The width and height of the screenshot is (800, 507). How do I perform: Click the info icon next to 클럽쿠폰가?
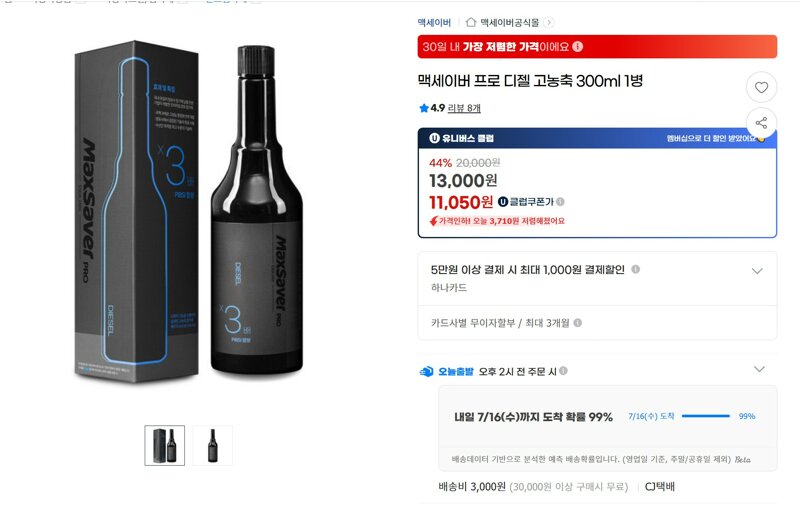[x=560, y=201]
